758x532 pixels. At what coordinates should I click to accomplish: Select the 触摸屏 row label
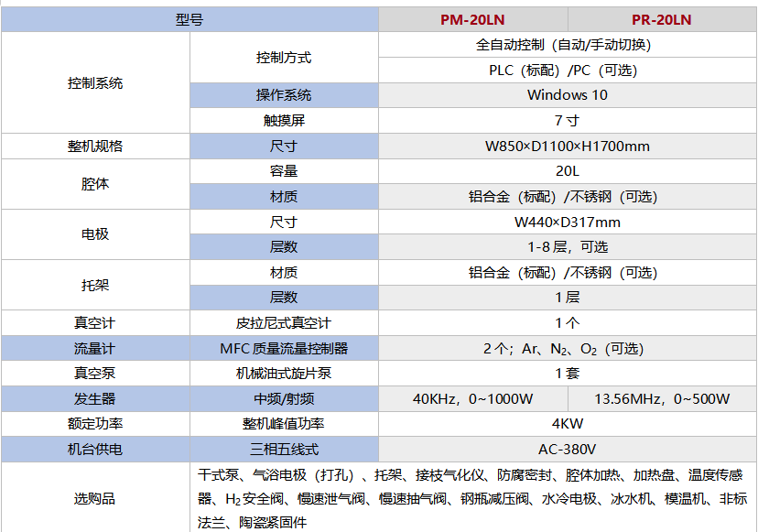pyautogui.click(x=283, y=120)
